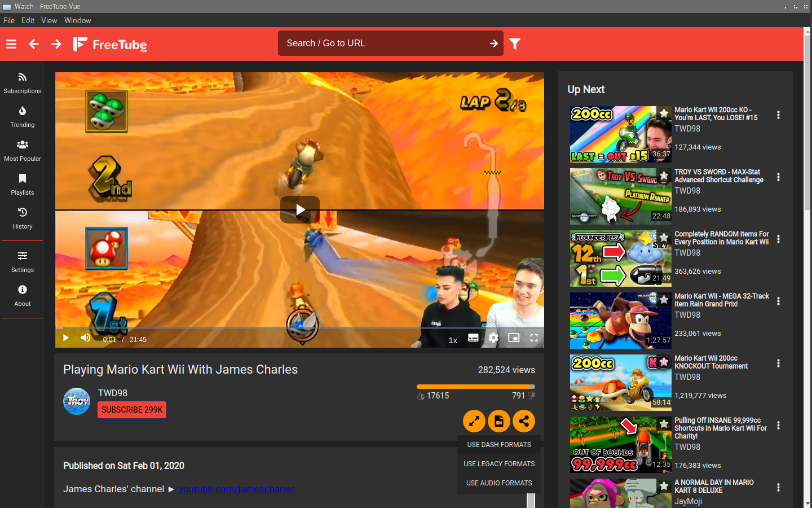Open Subscriptions feed in the sidebar
This screenshot has height=508, width=812.
pos(23,82)
